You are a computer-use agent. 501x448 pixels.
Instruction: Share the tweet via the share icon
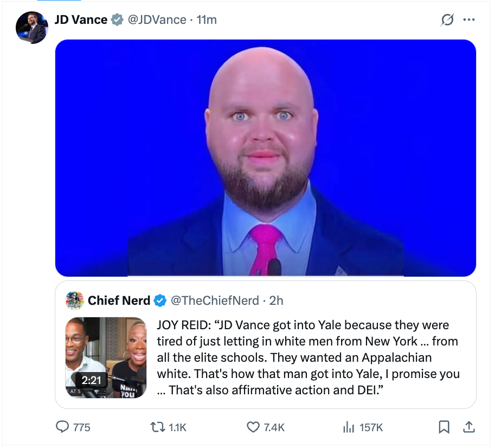[x=469, y=427]
